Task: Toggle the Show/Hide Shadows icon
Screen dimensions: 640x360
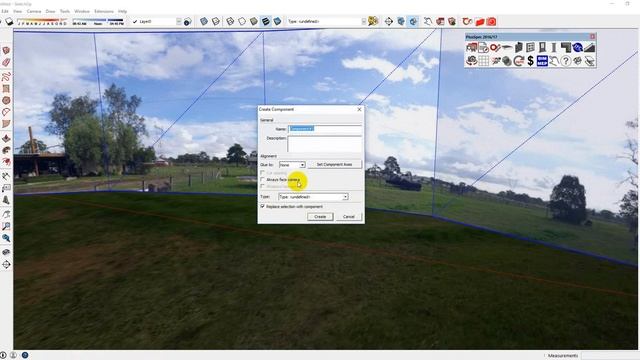Action: tap(9, 21)
